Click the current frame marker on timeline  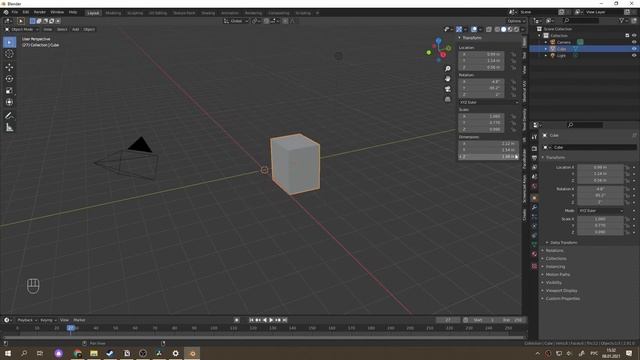71,328
